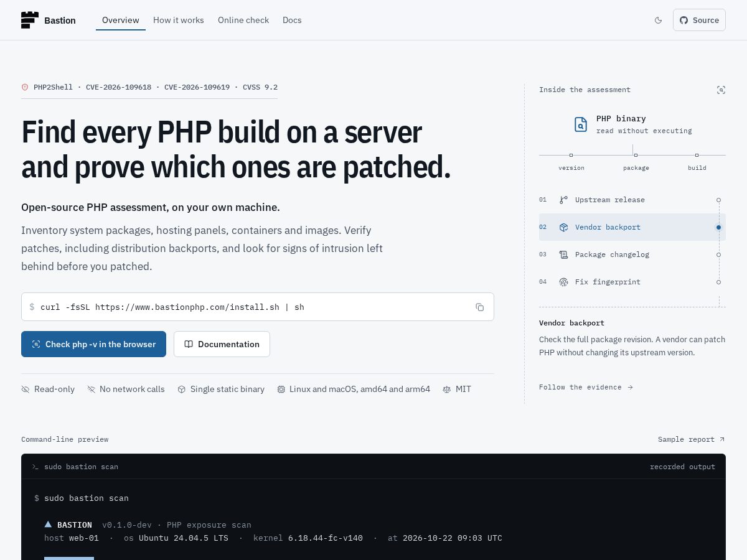Screen dimensions: 747x560
Task: Click the No network calls icon
Action: pos(92,389)
